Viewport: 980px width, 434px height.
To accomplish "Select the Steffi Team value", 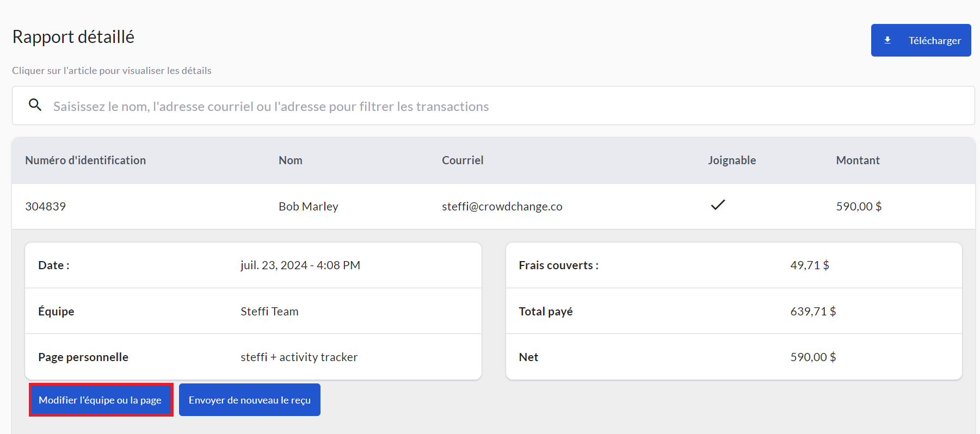I will coord(269,312).
